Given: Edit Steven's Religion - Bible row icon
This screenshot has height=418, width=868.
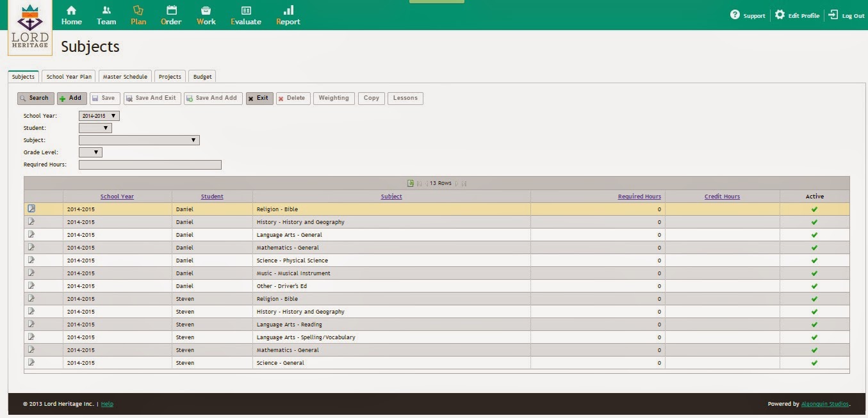Looking at the screenshot, I should coord(31,298).
